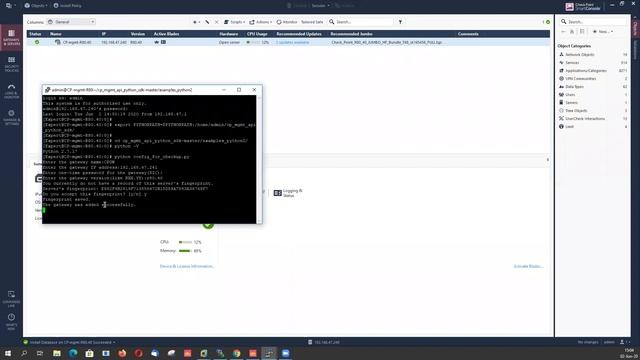Open the Scripts dropdown in toolbar
Viewport: 640px width, 360px height.
coord(234,22)
